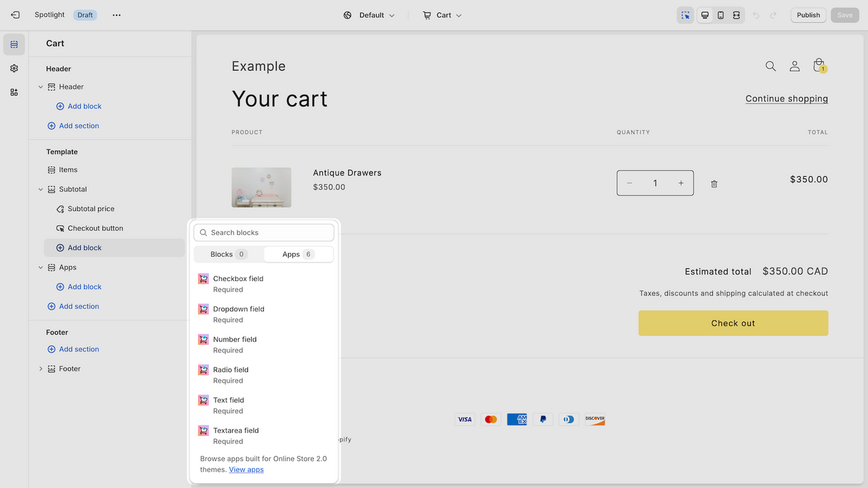Image resolution: width=868 pixels, height=488 pixels.
Task: Click Add block under Apps
Action: coord(79,287)
